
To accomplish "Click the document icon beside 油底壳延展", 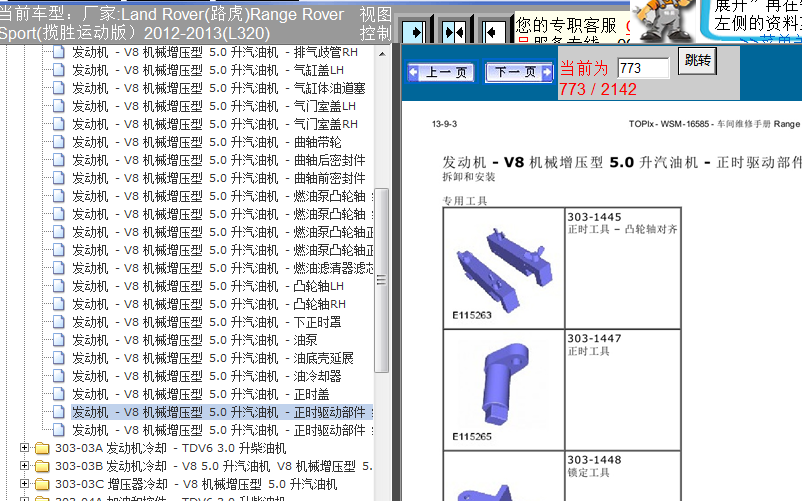I will tap(59, 358).
